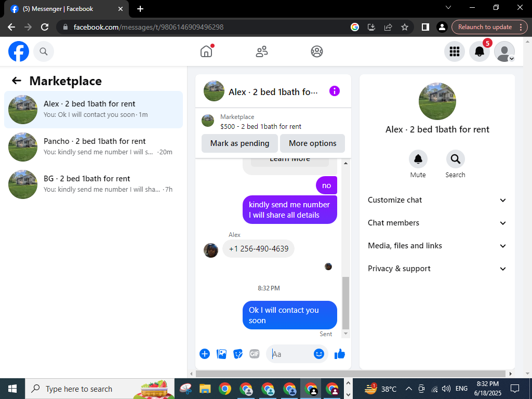The width and height of the screenshot is (532, 399).
Task: Open Pancho 2 bed 1bath conversation
Action: pyautogui.click(x=94, y=147)
